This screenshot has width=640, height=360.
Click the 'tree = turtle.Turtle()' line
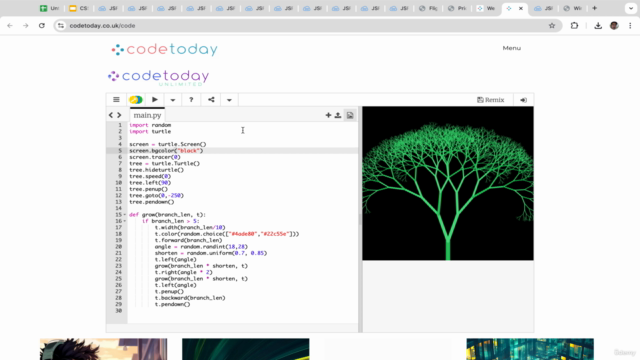click(x=164, y=163)
